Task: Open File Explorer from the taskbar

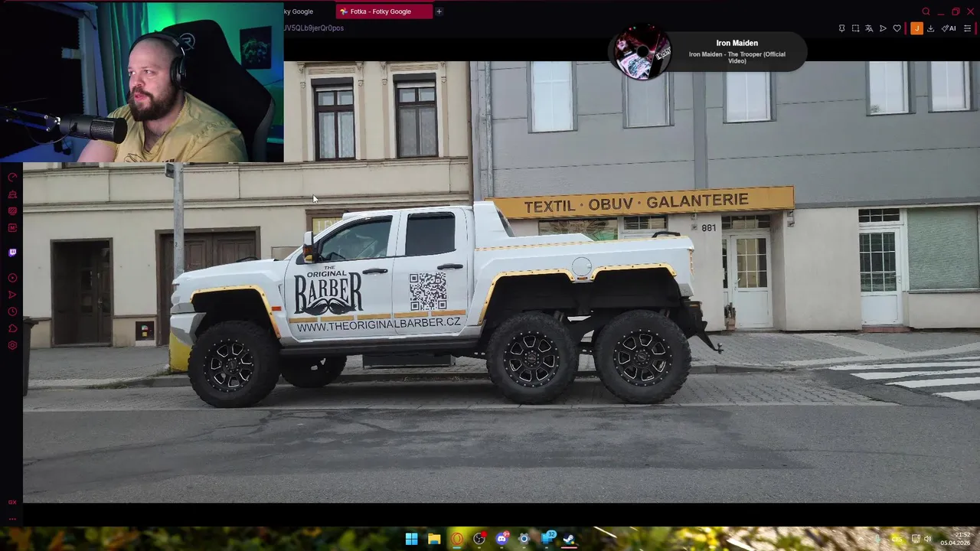Action: pyautogui.click(x=434, y=539)
